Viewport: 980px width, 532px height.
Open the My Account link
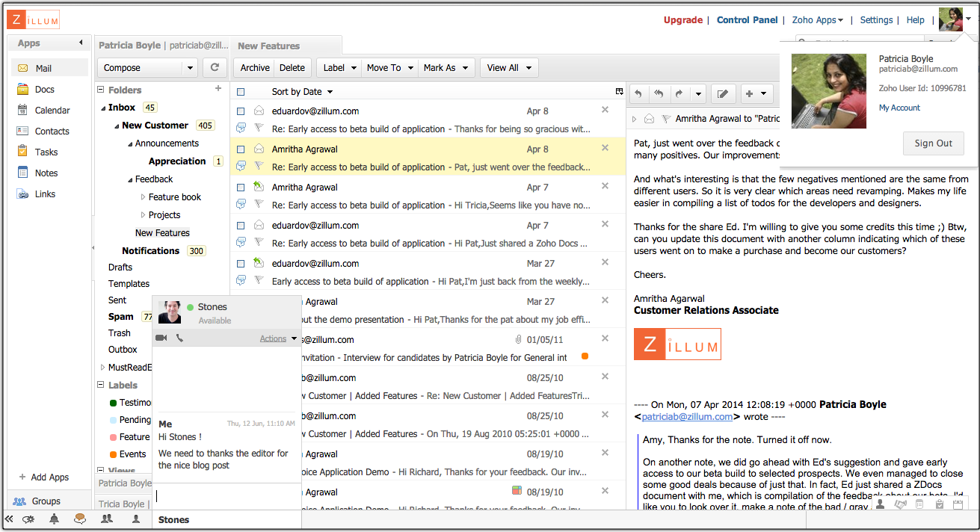pos(899,108)
